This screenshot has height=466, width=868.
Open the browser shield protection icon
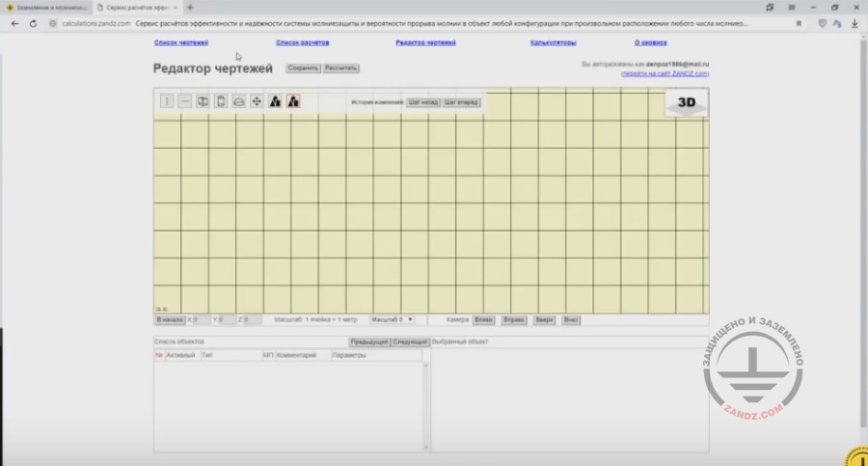click(822, 24)
